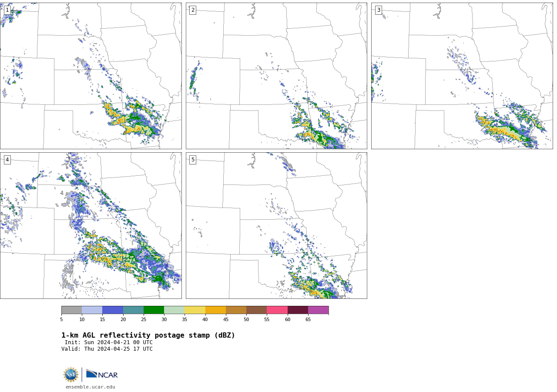557x392 pixels.
Task: Click the orange 40-45 dBZ swatch
Action: click(x=215, y=310)
